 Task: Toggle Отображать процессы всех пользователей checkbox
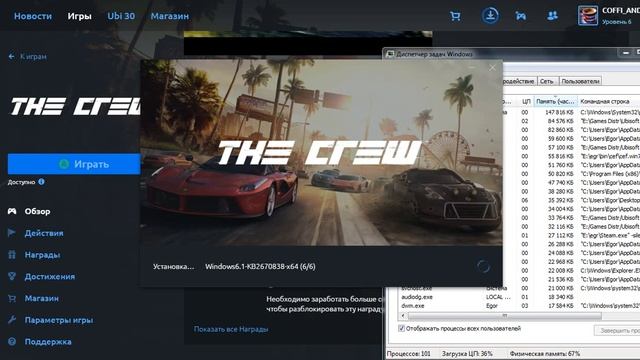[401, 328]
